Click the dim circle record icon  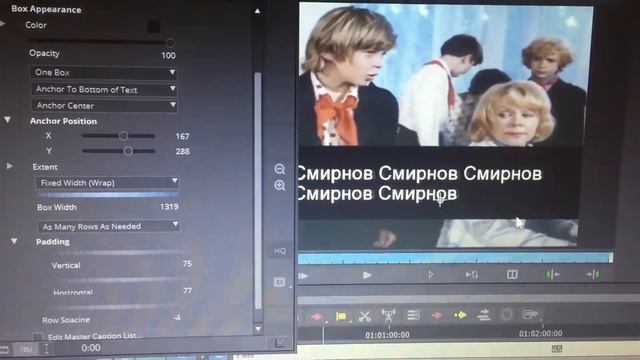point(507,314)
